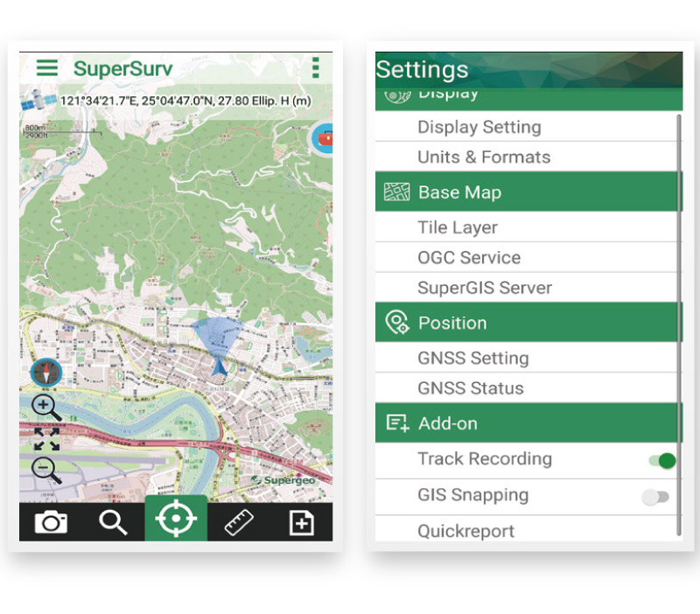Open the three-dot overflow menu
This screenshot has height=614, width=700.
316,68
